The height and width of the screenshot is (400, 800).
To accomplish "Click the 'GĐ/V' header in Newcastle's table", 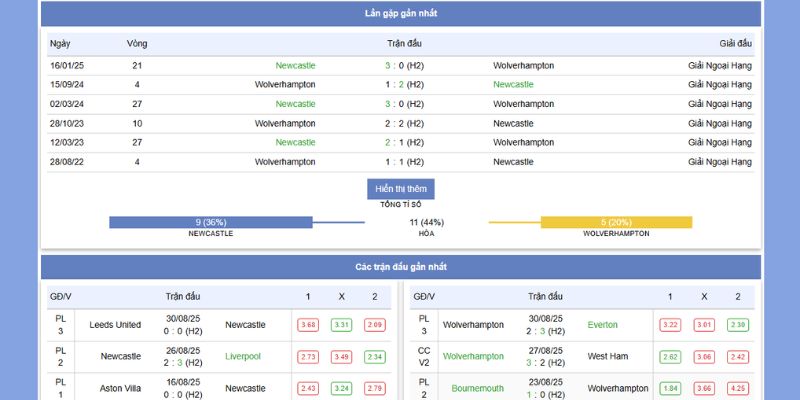I will tap(61, 297).
